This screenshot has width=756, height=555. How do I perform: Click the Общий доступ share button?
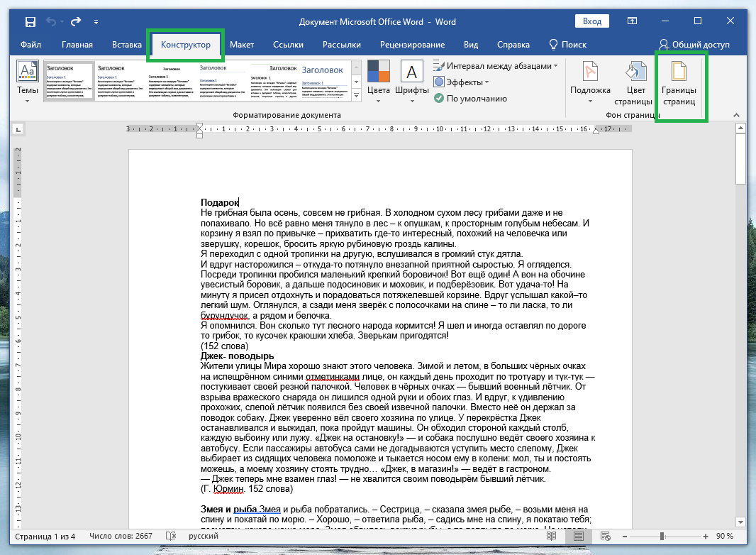694,45
